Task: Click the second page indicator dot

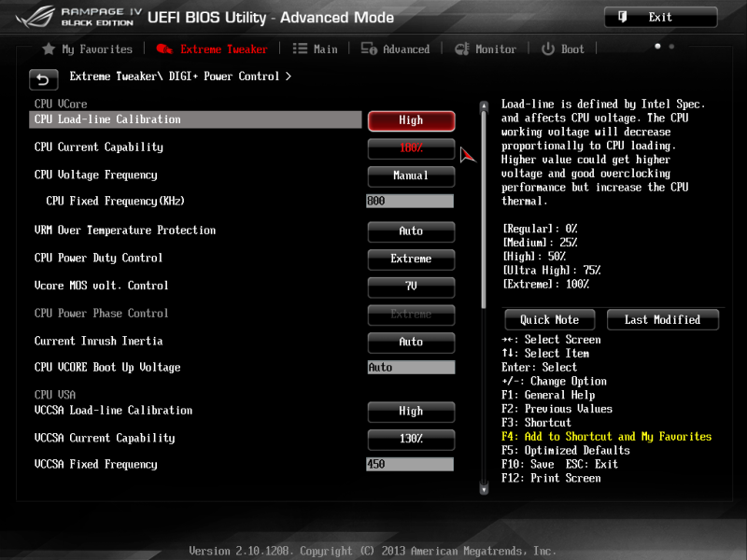Action: click(671, 46)
